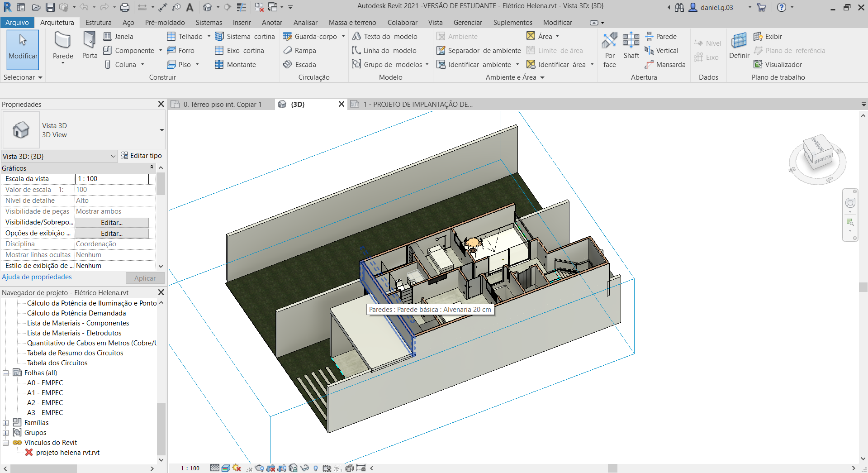Toggle reveal hidden elements lightbulb
Screen dimensions: 868x473
315,468
